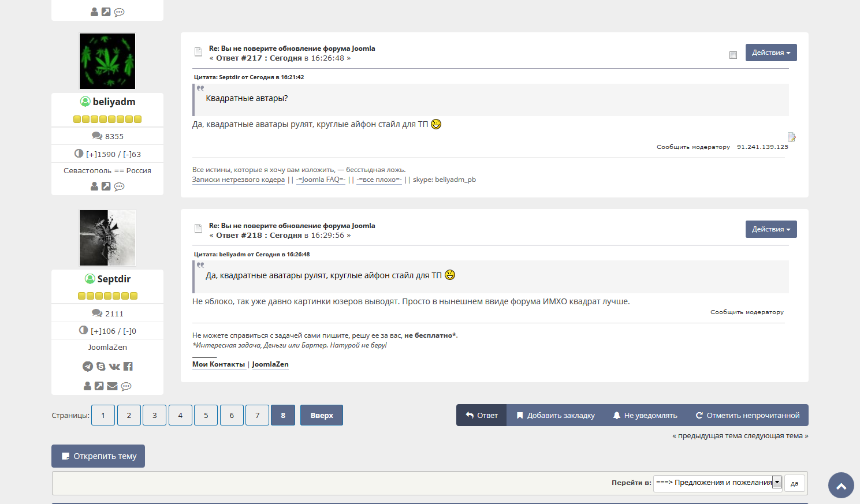Click the scroll-to-top round arrow button
Viewport: 860px width, 504px height.
click(841, 486)
